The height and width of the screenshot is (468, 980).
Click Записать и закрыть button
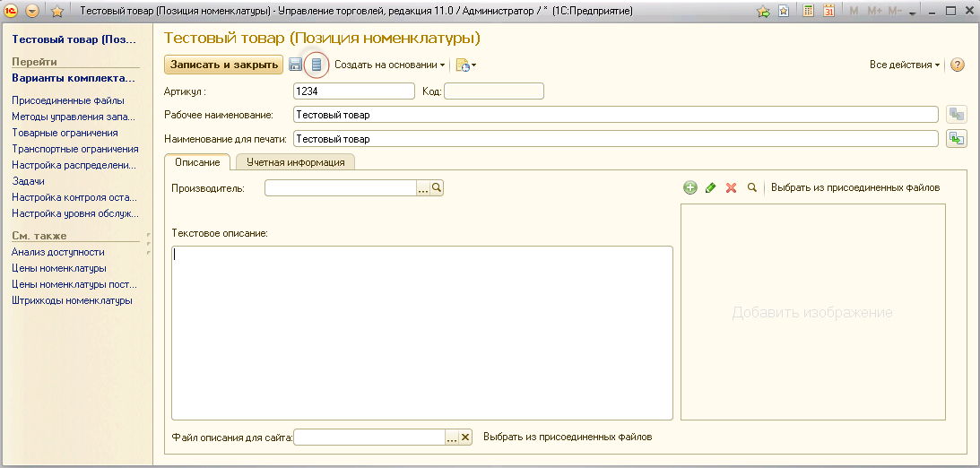(x=224, y=65)
